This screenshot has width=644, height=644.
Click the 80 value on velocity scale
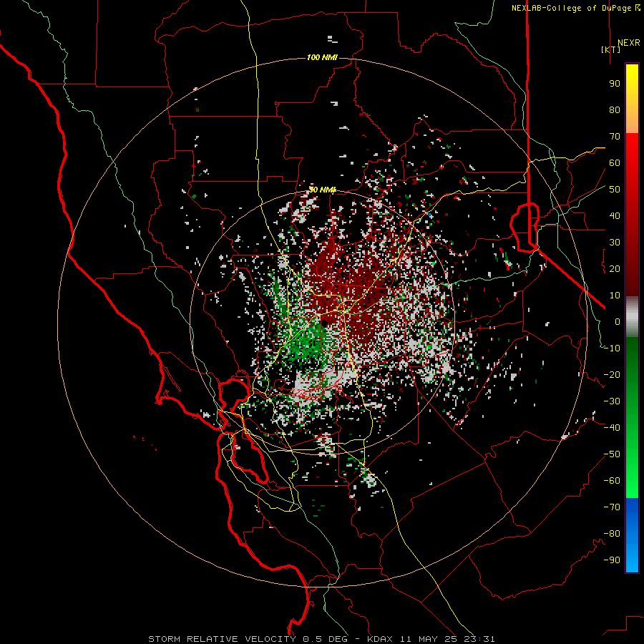pyautogui.click(x=615, y=110)
